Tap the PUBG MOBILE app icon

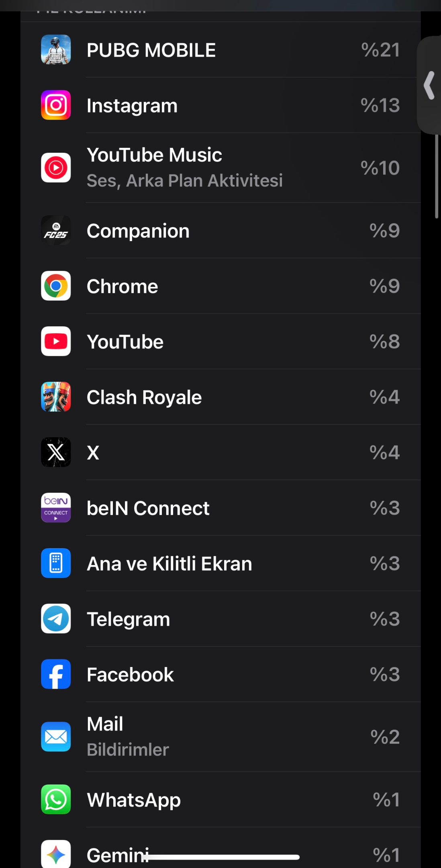(56, 50)
